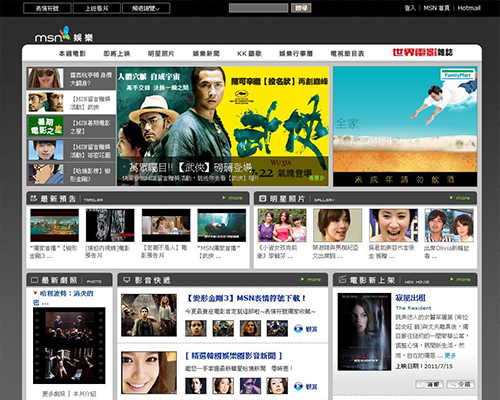Open the Hotmail link
Screen dimensions: 500x400
click(x=469, y=8)
